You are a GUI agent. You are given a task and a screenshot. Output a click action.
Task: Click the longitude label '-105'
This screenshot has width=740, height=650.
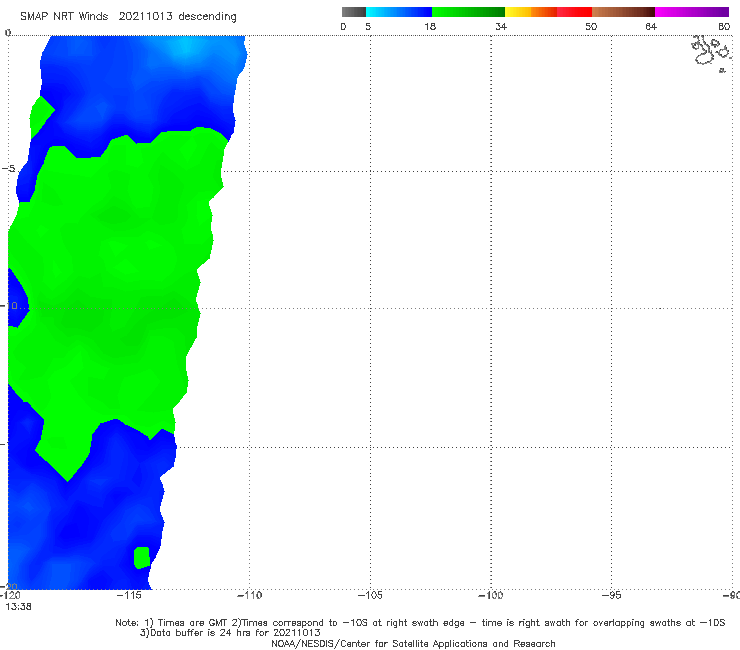click(x=370, y=595)
